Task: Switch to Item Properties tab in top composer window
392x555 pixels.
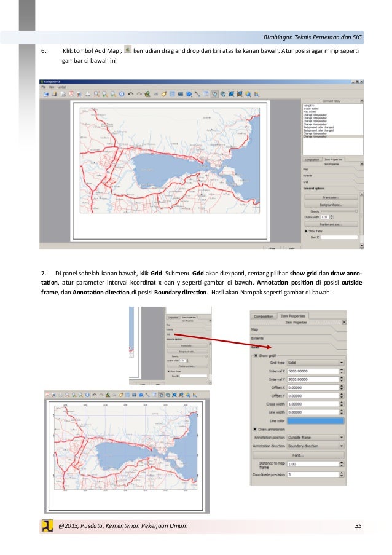Action: click(x=333, y=160)
